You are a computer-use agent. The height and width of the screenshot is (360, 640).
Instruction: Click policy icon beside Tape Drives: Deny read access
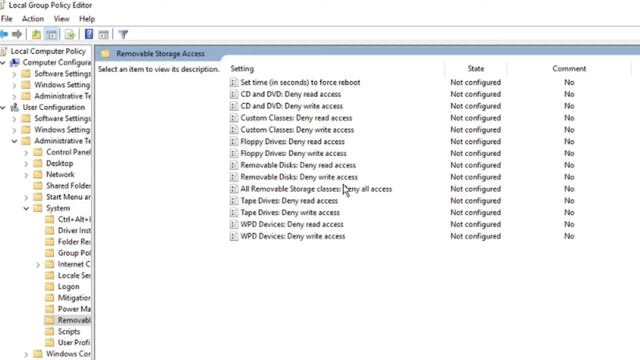click(234, 201)
